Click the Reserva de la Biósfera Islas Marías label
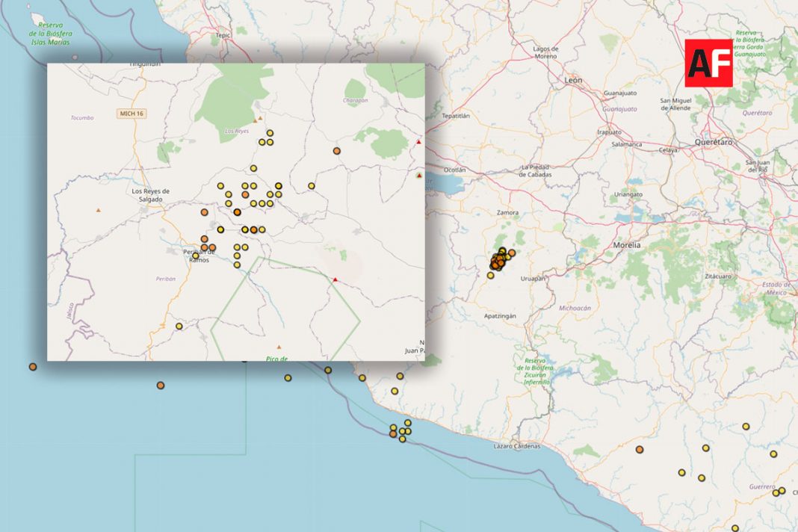The width and height of the screenshot is (798, 532). (x=50, y=34)
